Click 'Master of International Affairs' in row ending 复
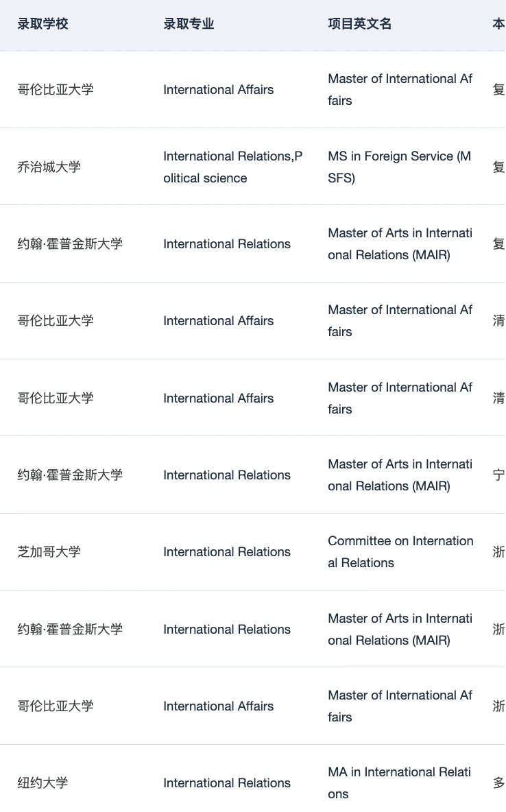Viewport: 506px width, 812px height. pyautogui.click(x=400, y=90)
